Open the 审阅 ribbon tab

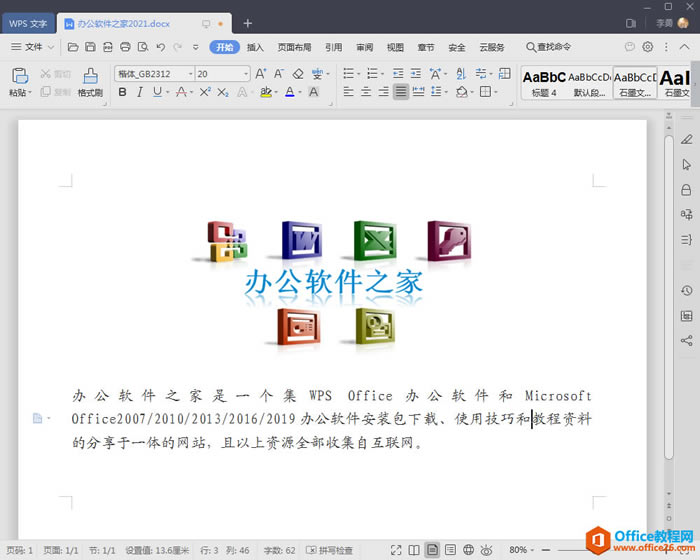pos(365,47)
